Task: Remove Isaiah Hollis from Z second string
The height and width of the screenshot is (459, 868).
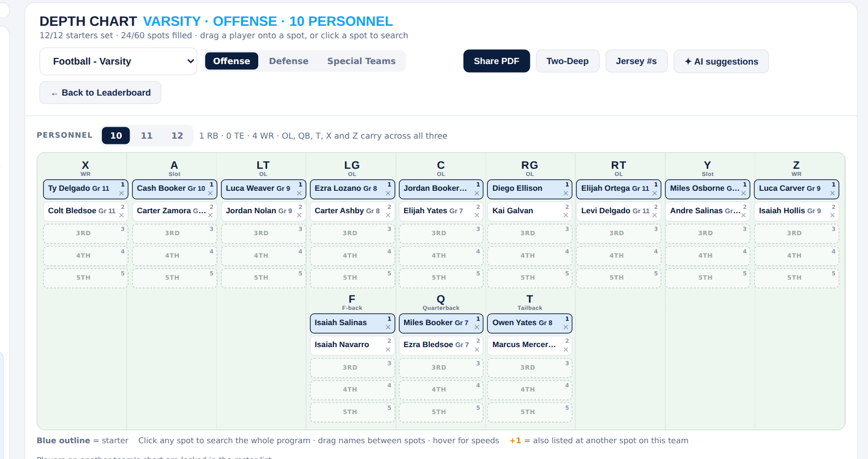Action: coord(833,216)
